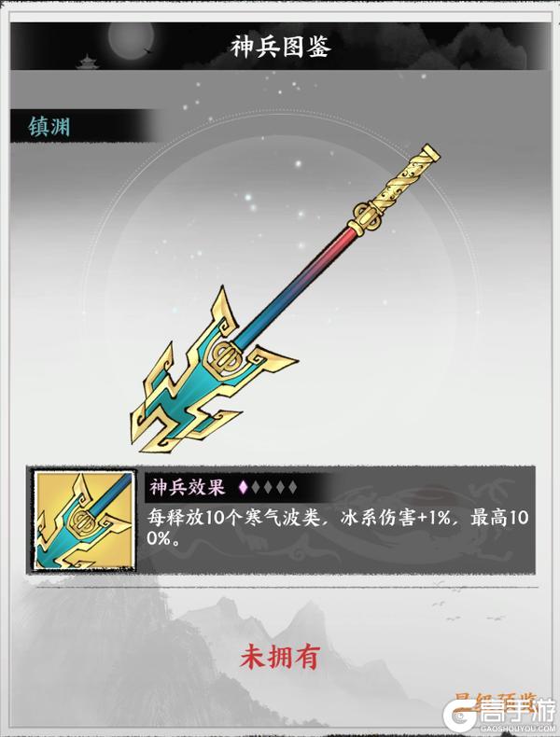The image size is (560, 737).
Task: Open the 神兵图鉴 title header
Action: (280, 47)
